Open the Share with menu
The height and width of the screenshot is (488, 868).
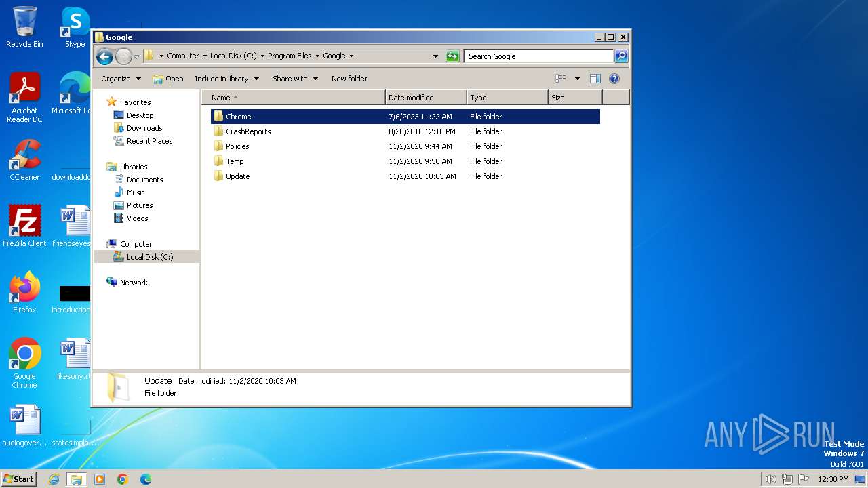295,79
